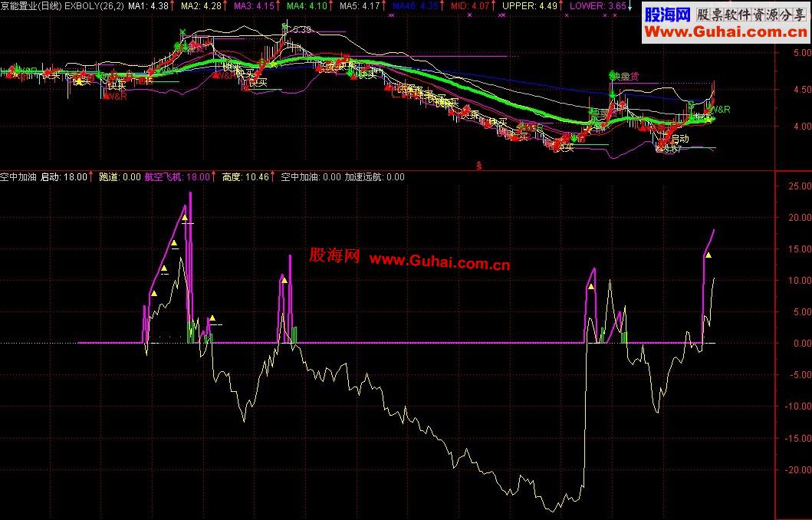Click the 0.00 indicator axis label
Viewport: 812px width, 520px height.
pyautogui.click(x=802, y=344)
